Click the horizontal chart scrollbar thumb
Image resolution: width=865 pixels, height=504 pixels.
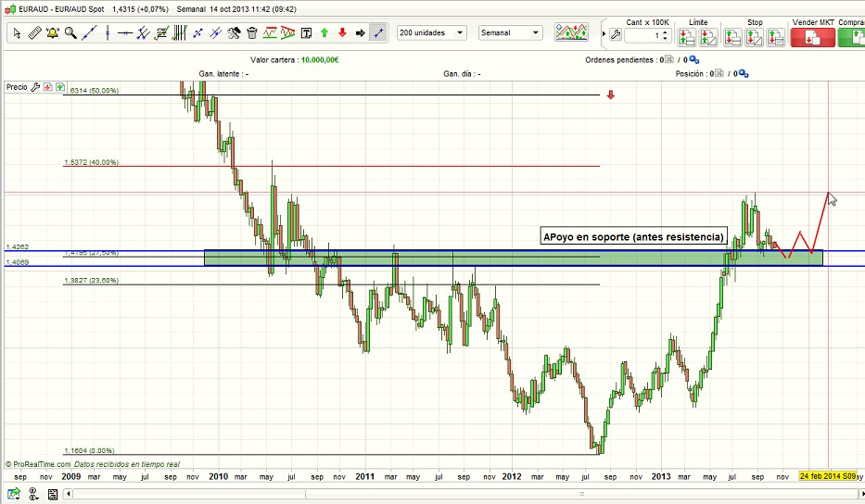click(581, 494)
